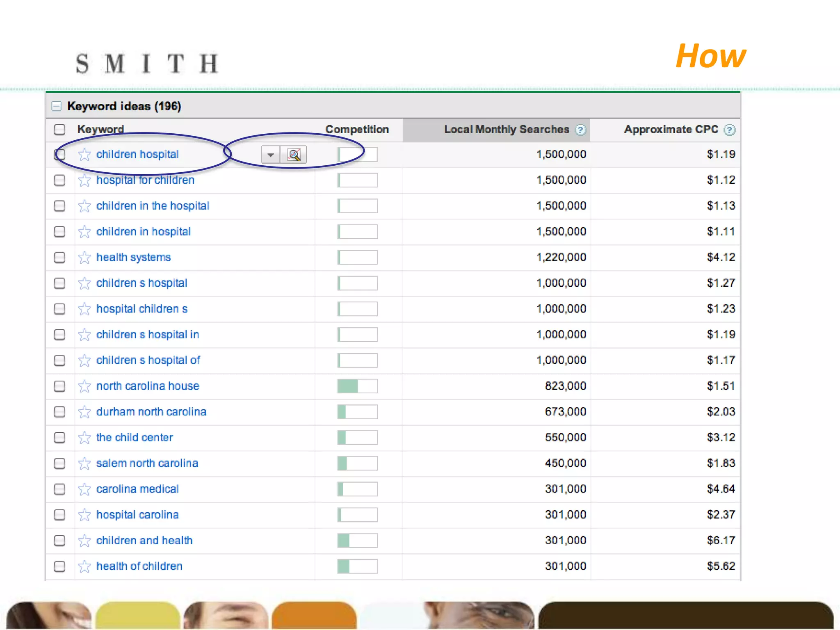This screenshot has width=840, height=630.
Task: Click the SMITH logo
Action: [x=147, y=64]
